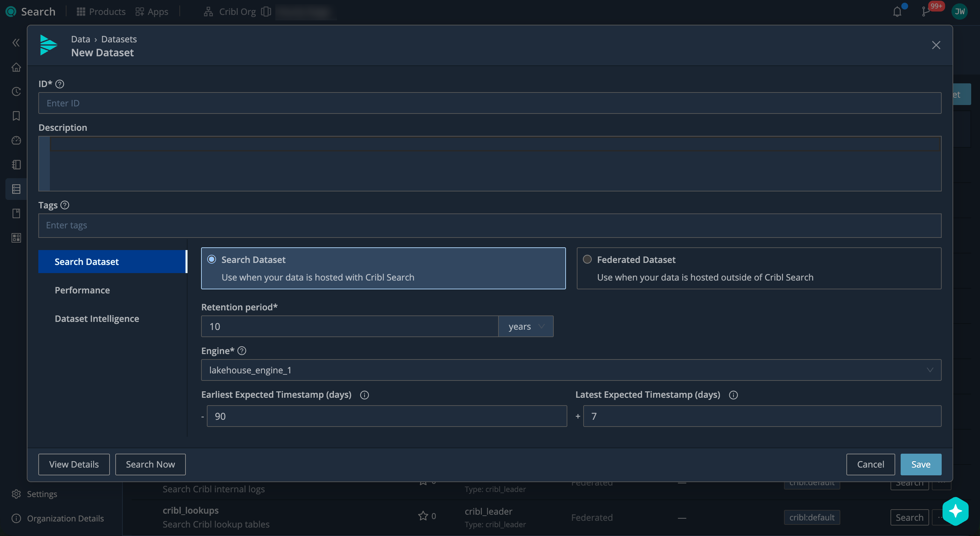This screenshot has width=980, height=536.
Task: Click the copy icon beside Cribl Org
Action: click(x=266, y=12)
